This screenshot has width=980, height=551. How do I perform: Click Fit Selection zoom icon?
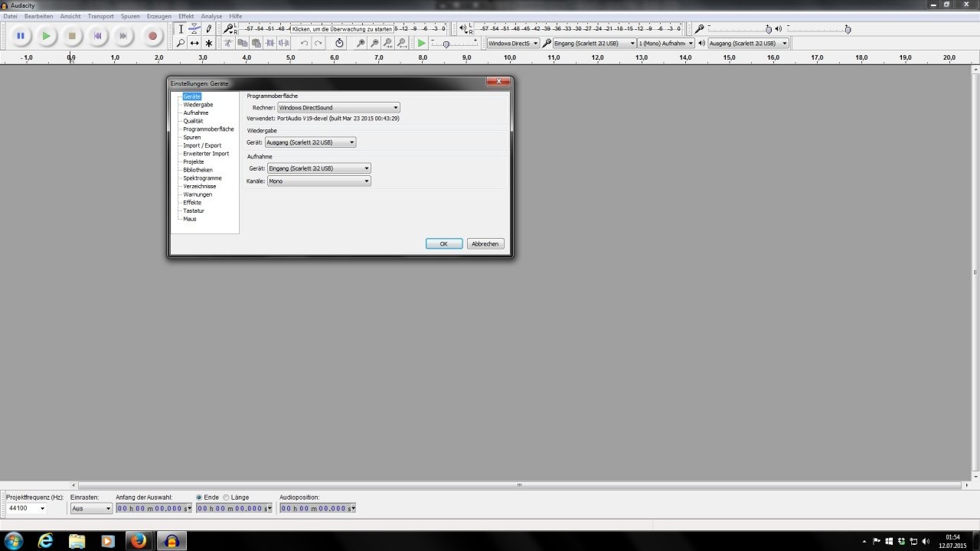(388, 44)
